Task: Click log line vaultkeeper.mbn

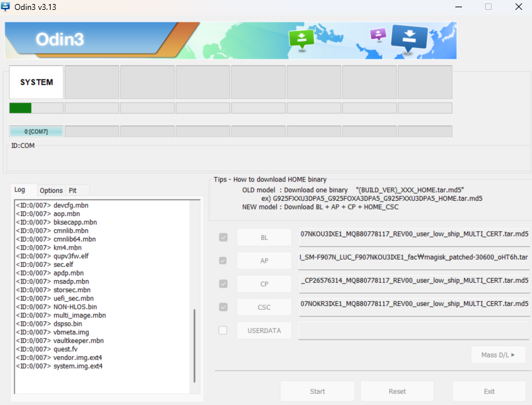Action: point(59,340)
